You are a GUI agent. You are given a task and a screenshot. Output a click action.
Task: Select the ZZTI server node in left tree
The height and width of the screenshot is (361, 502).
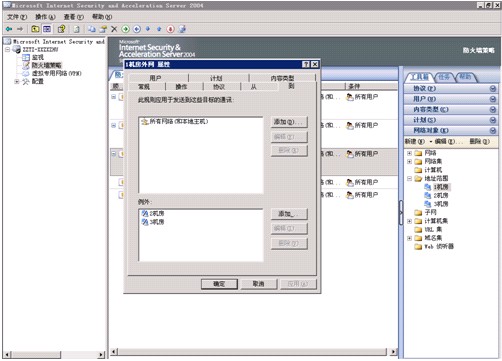40,49
